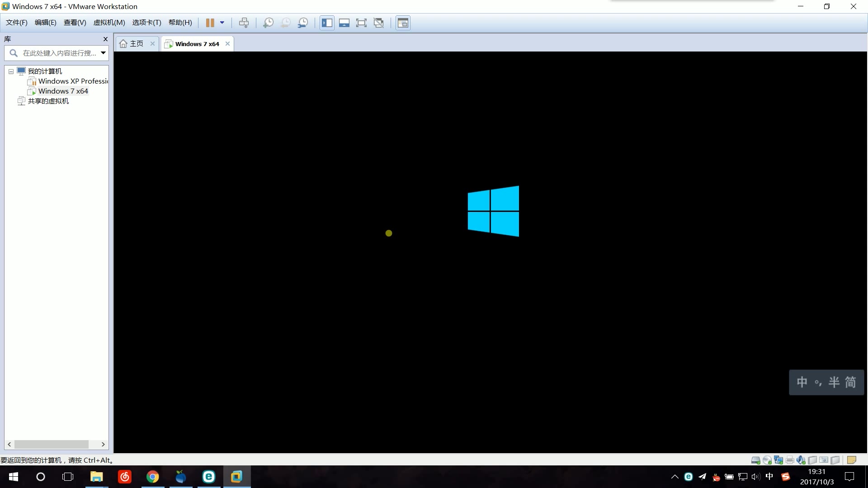Open the snapshot manager icon

pos(303,23)
